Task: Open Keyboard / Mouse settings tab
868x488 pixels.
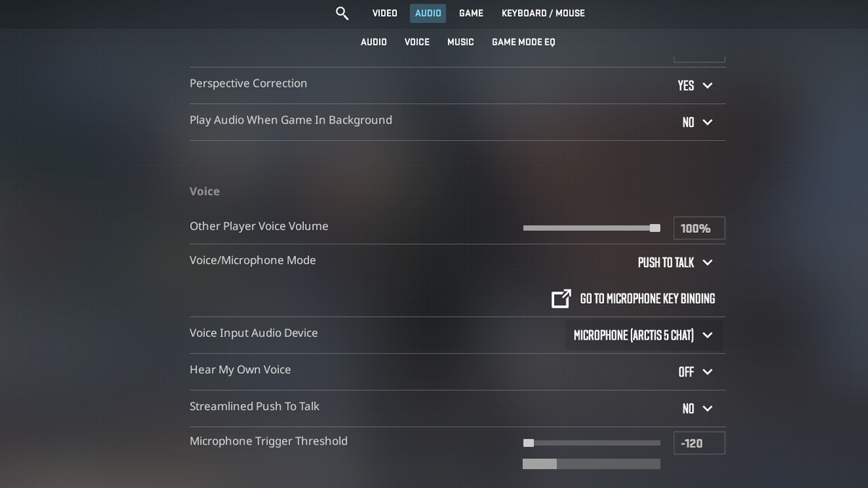Action: 542,13
